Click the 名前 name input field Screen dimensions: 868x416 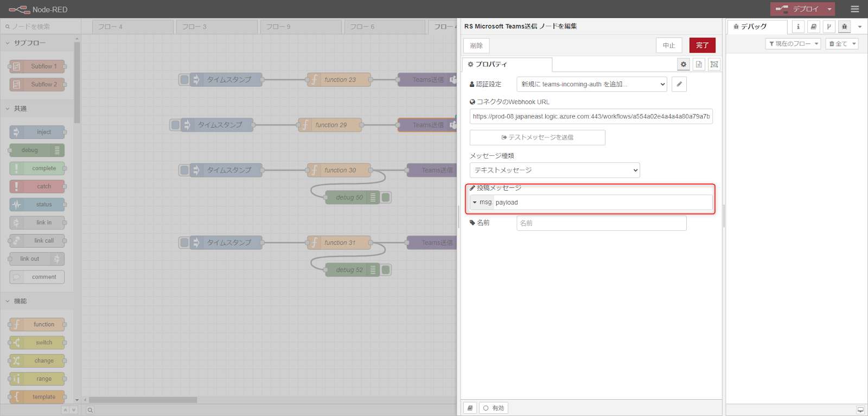pyautogui.click(x=602, y=223)
